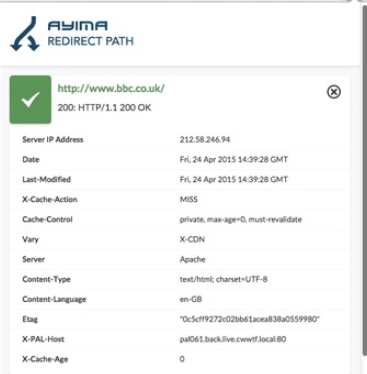Image resolution: width=367 pixels, height=374 pixels.
Task: Select the en-GB value
Action: [191, 299]
